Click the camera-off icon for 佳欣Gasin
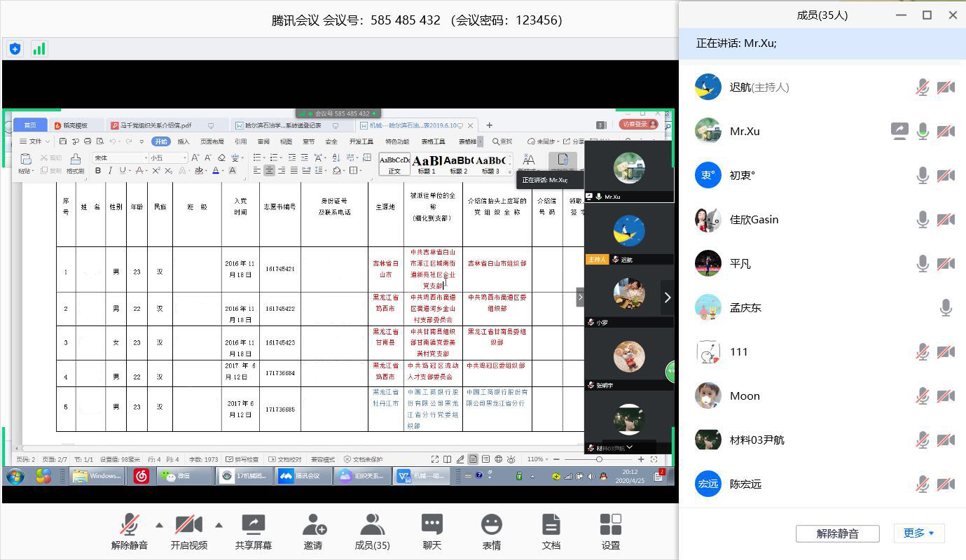The height and width of the screenshot is (560, 966). click(x=946, y=219)
